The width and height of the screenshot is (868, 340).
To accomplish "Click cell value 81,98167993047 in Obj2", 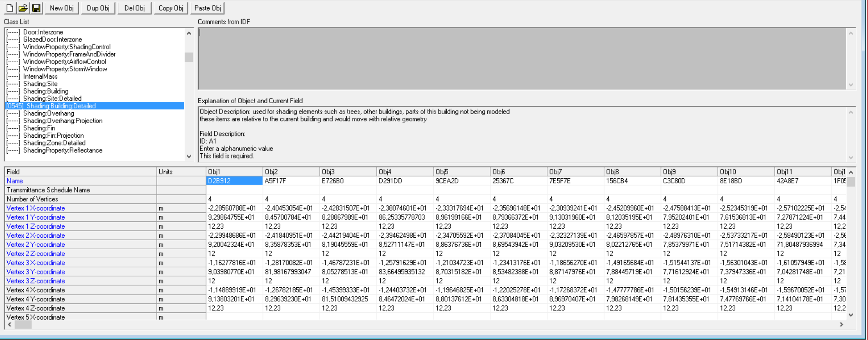I will 291,272.
